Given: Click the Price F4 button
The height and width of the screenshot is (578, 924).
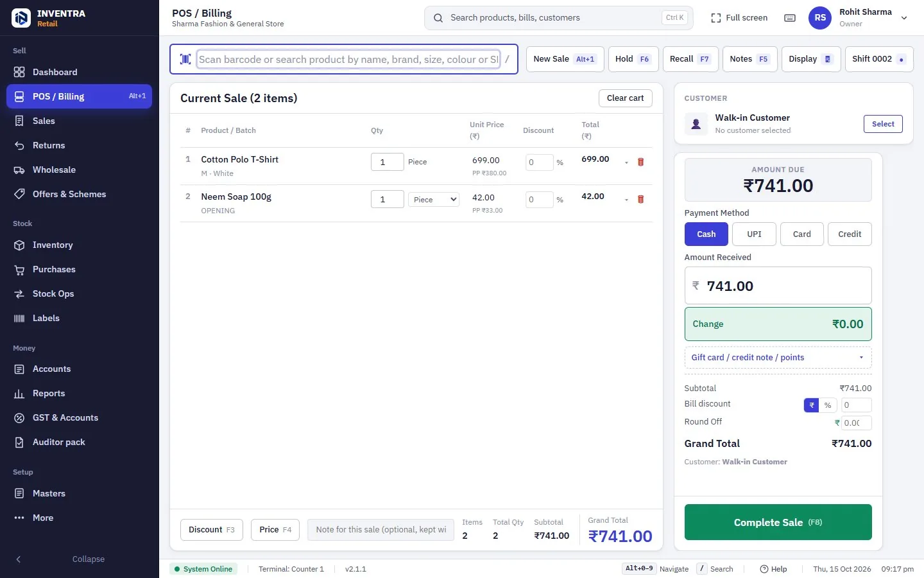Looking at the screenshot, I should click(x=275, y=530).
